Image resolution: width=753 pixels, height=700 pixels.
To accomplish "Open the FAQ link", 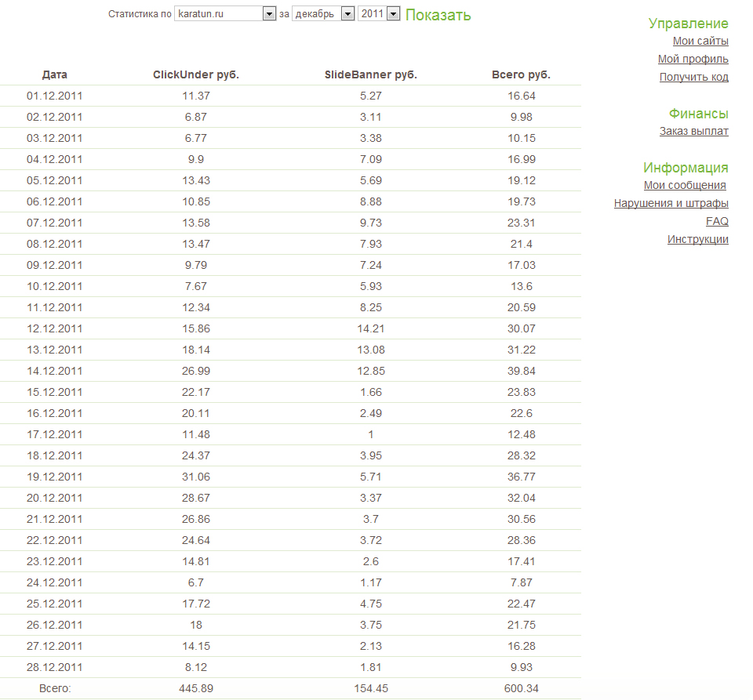I will coord(717,221).
